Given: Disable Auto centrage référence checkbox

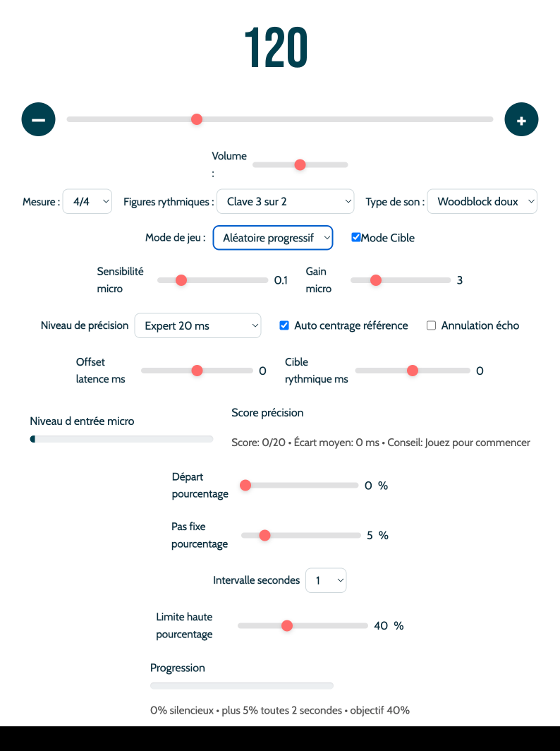Looking at the screenshot, I should point(284,325).
